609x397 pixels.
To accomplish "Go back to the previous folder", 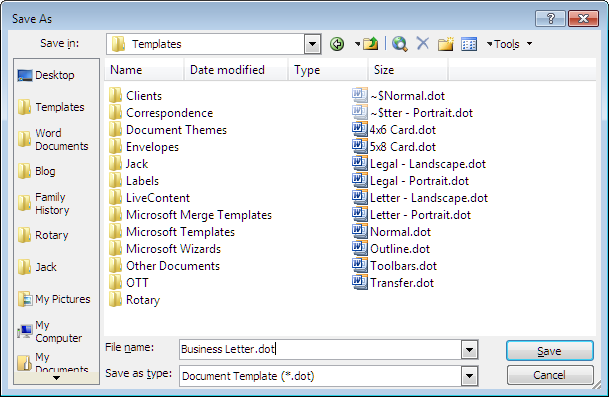I will [337, 44].
